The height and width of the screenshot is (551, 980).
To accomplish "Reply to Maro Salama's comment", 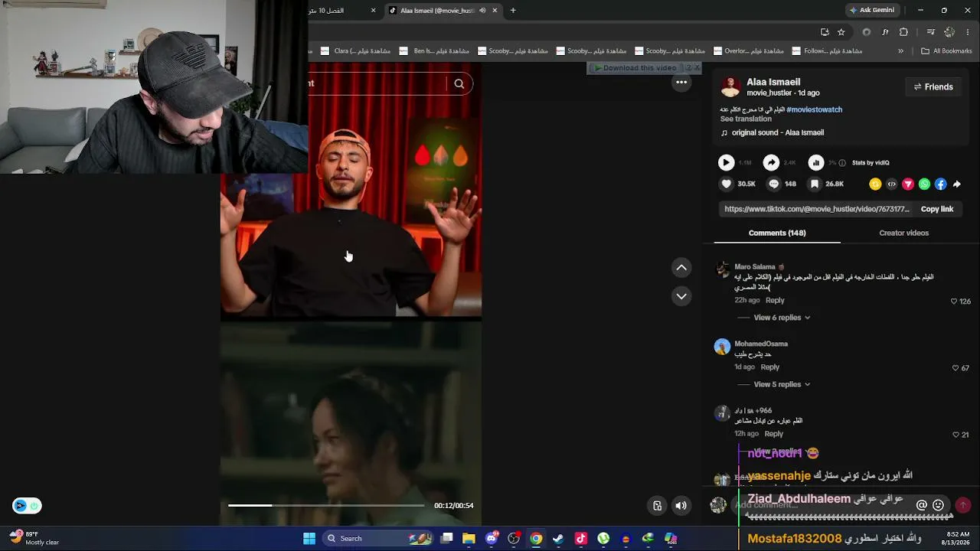I will coord(775,301).
